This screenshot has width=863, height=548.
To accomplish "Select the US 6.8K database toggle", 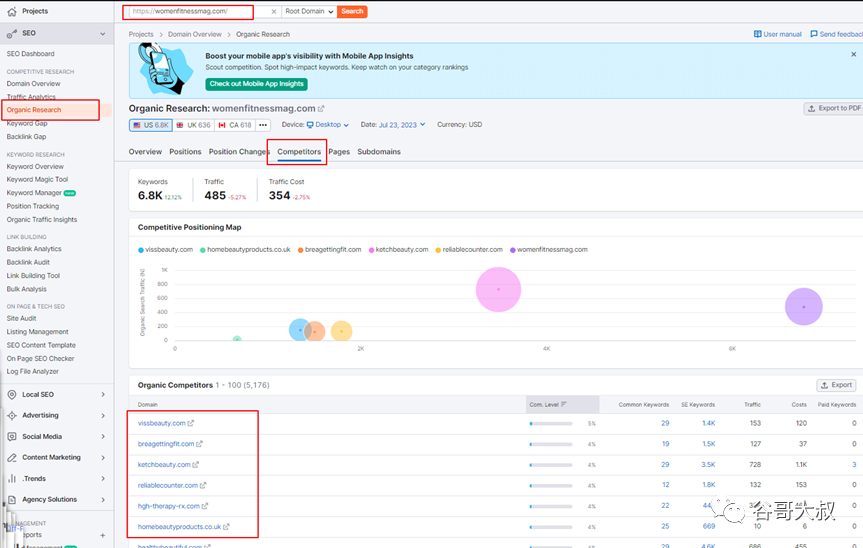I will point(150,125).
